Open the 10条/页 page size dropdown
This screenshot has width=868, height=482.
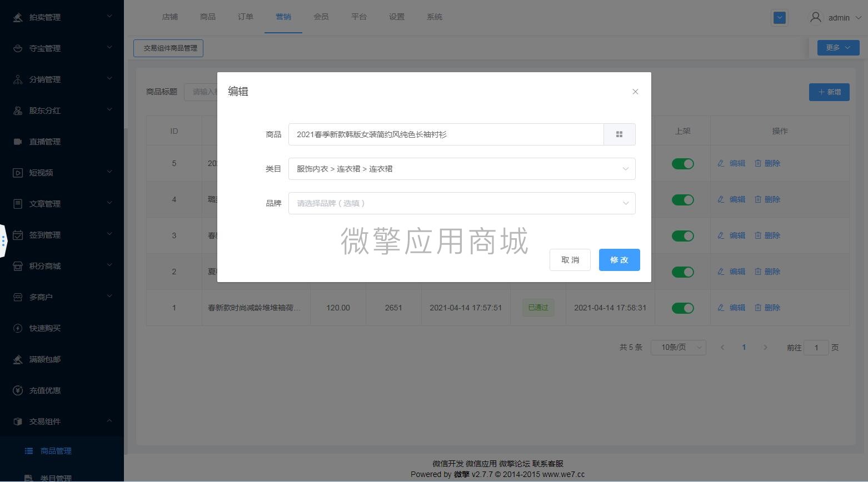click(x=678, y=348)
